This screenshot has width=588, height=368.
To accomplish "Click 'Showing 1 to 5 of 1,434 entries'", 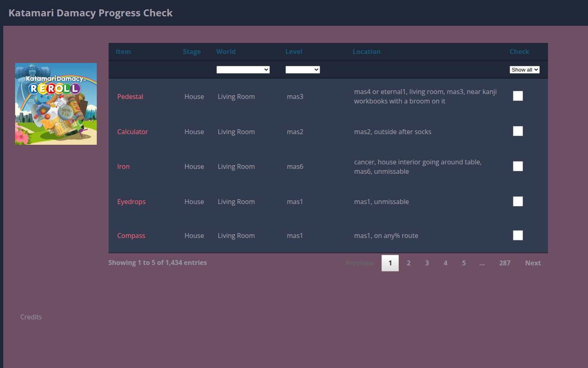I will tap(158, 263).
